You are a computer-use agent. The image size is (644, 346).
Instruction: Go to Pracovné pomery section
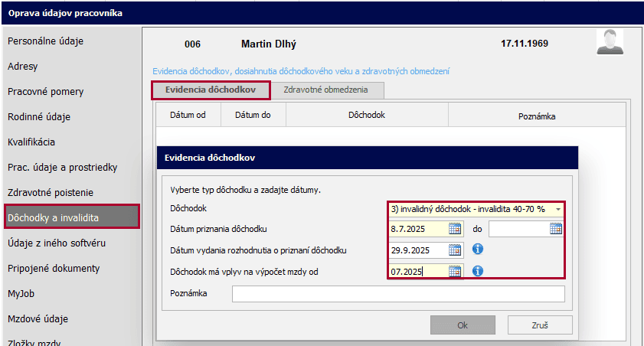(x=45, y=91)
